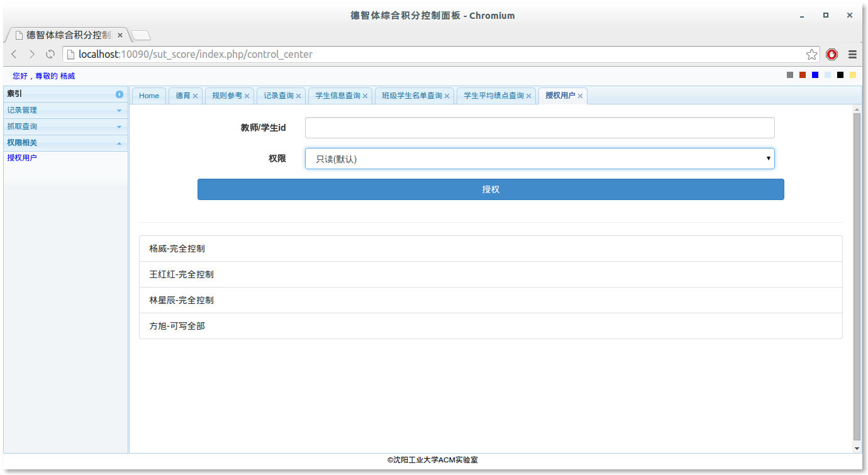Reload the page with refresh icon

50,54
